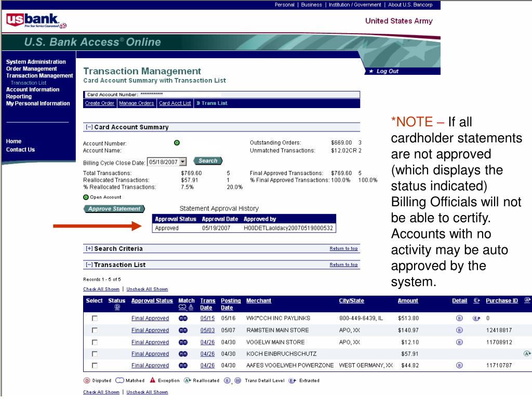The width and height of the screenshot is (532, 399).
Task: Click match icon for WKI*CCH INC PAYLINKS row
Action: coord(183,318)
